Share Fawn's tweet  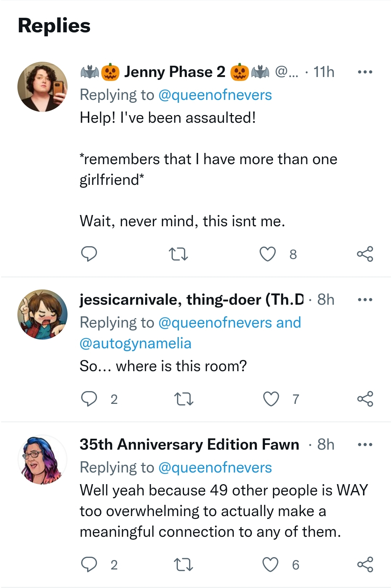click(365, 564)
